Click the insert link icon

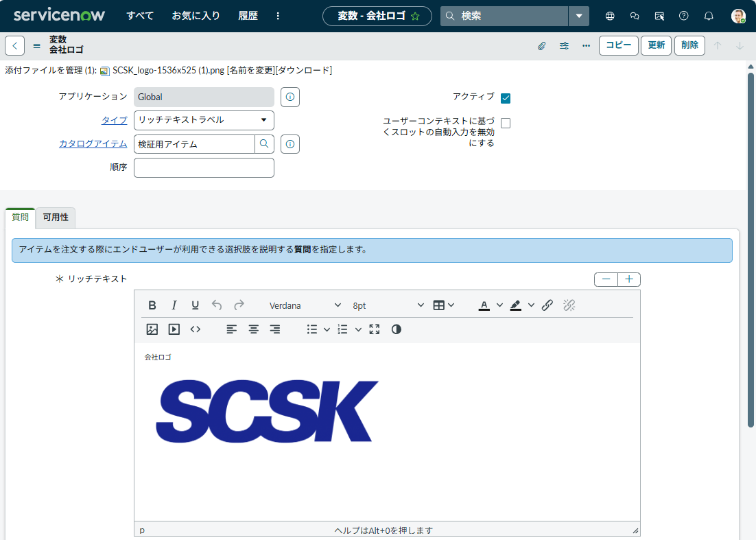tap(547, 305)
